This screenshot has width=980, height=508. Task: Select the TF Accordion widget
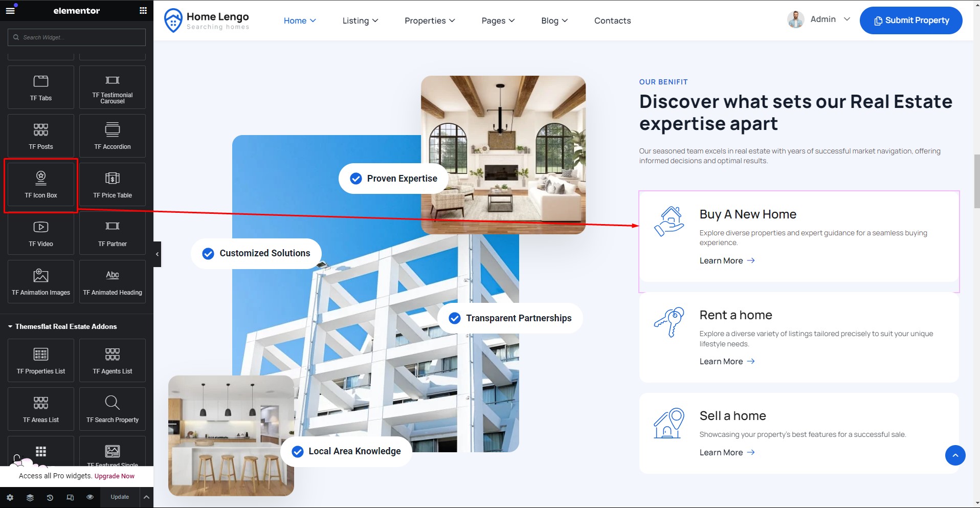(113, 136)
